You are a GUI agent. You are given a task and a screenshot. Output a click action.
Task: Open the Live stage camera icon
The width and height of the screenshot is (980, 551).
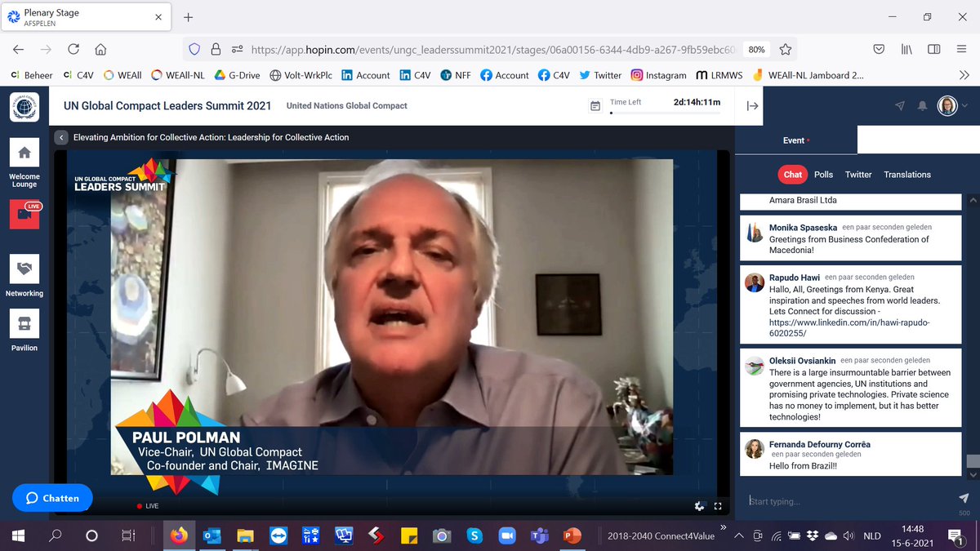24,214
